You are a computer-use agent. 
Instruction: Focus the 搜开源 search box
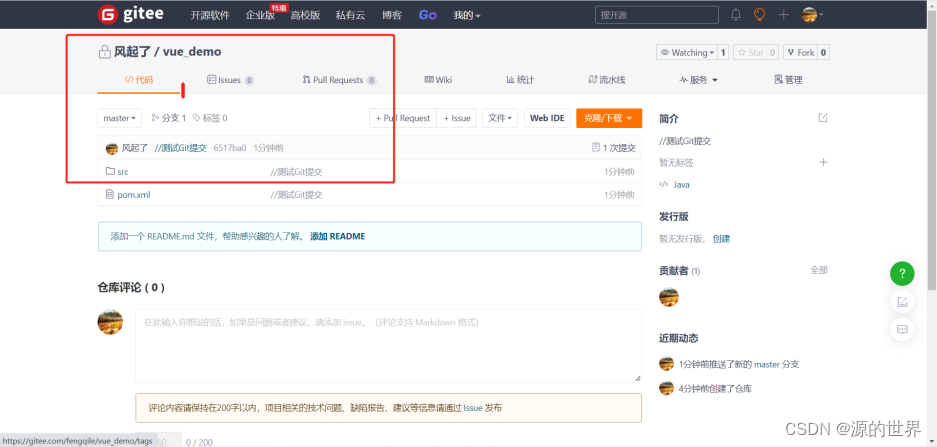point(657,15)
